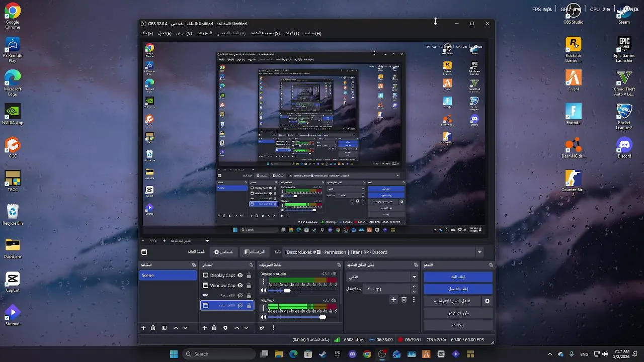Add a new source with the Sources plus icon
The image size is (644, 362).
[204, 328]
